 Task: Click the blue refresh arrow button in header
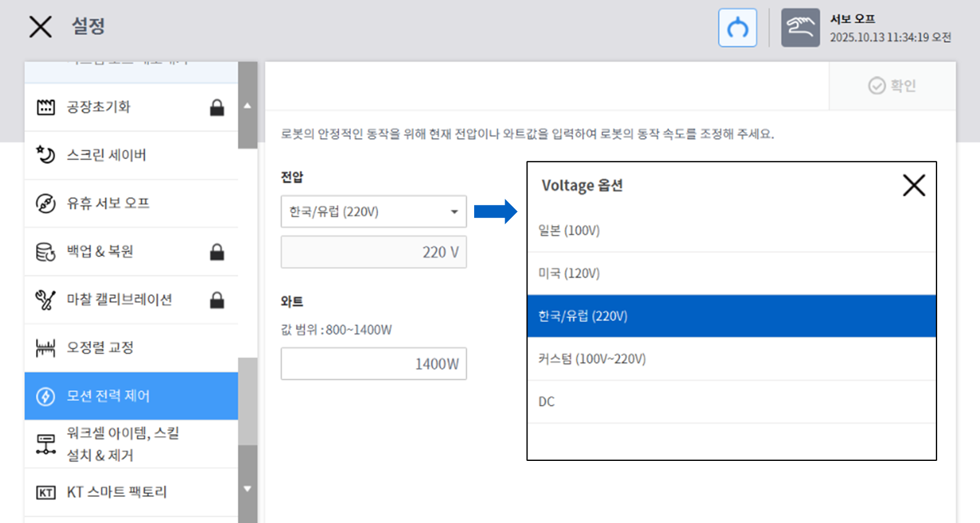(737, 28)
